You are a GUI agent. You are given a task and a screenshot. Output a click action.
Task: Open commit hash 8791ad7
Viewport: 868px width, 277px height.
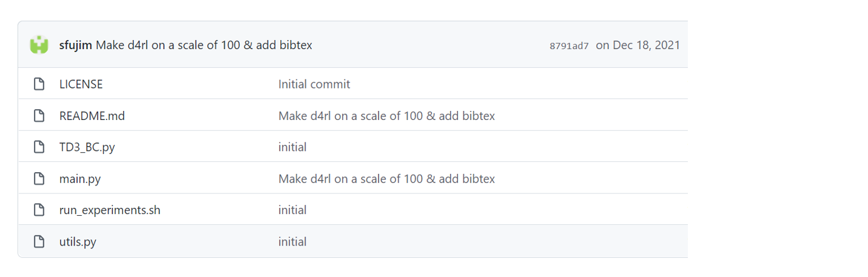(569, 45)
